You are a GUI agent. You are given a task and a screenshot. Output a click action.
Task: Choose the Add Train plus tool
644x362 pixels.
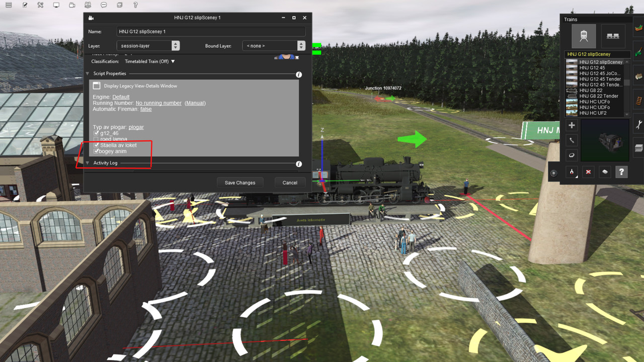(x=572, y=125)
